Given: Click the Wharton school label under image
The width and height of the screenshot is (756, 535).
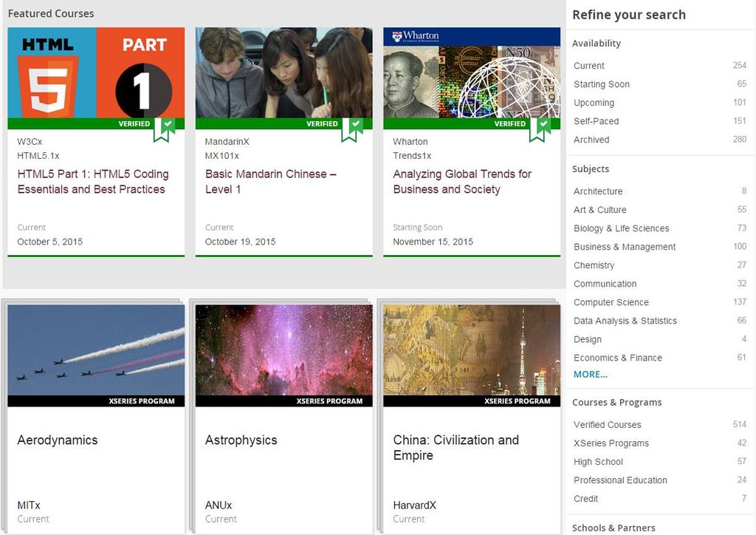Looking at the screenshot, I should tap(410, 141).
